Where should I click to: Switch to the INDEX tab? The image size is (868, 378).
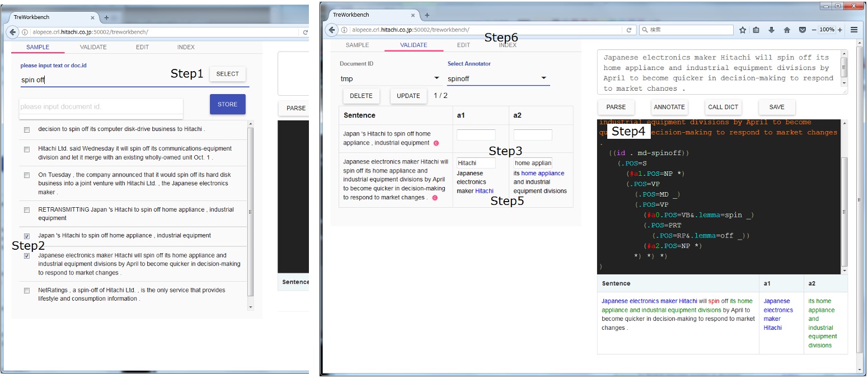coord(508,44)
